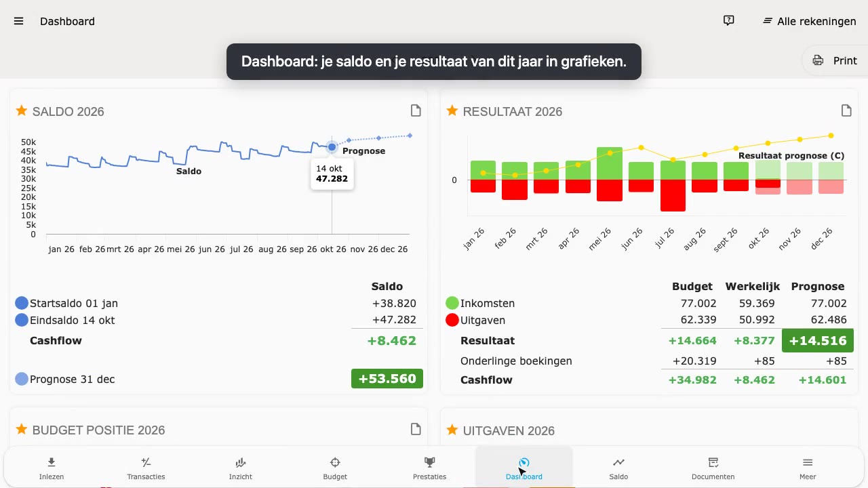Viewport: 868px width, 488px height.
Task: Toggle the star on BUDGET POSITIE 2026 card
Action: (21, 429)
